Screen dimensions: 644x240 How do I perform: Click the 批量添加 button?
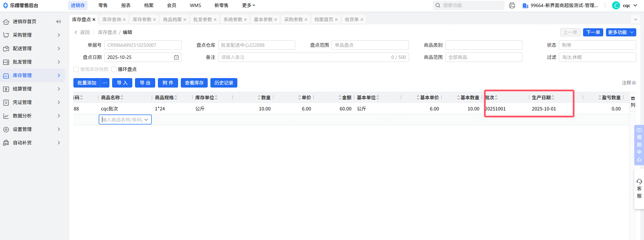(x=87, y=83)
